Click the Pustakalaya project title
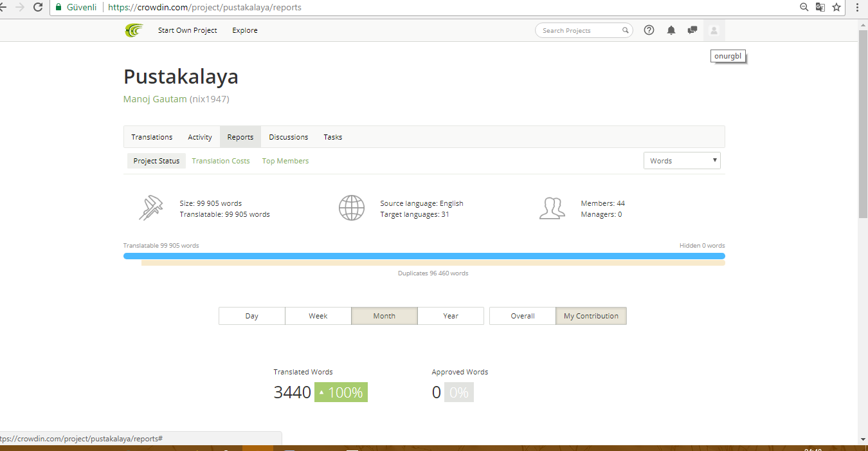The image size is (868, 451). tap(181, 77)
